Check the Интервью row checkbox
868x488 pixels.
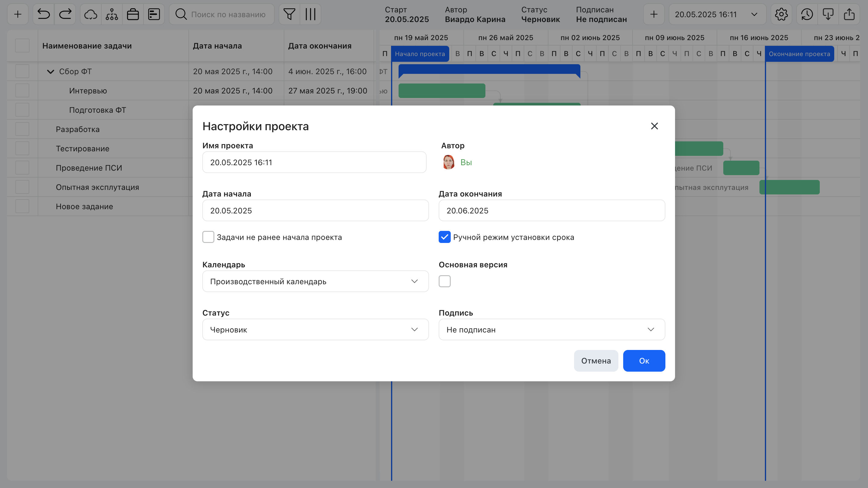coord(22,91)
